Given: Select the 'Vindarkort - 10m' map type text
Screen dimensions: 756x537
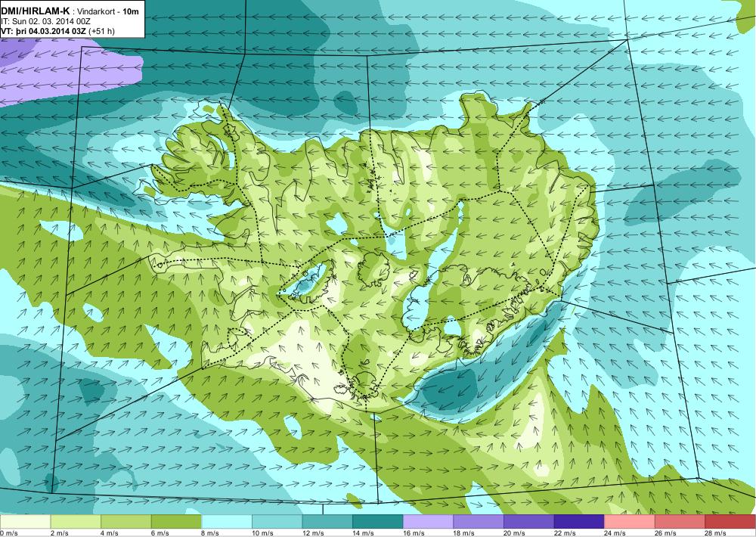Looking at the screenshot, I should coord(108,11).
